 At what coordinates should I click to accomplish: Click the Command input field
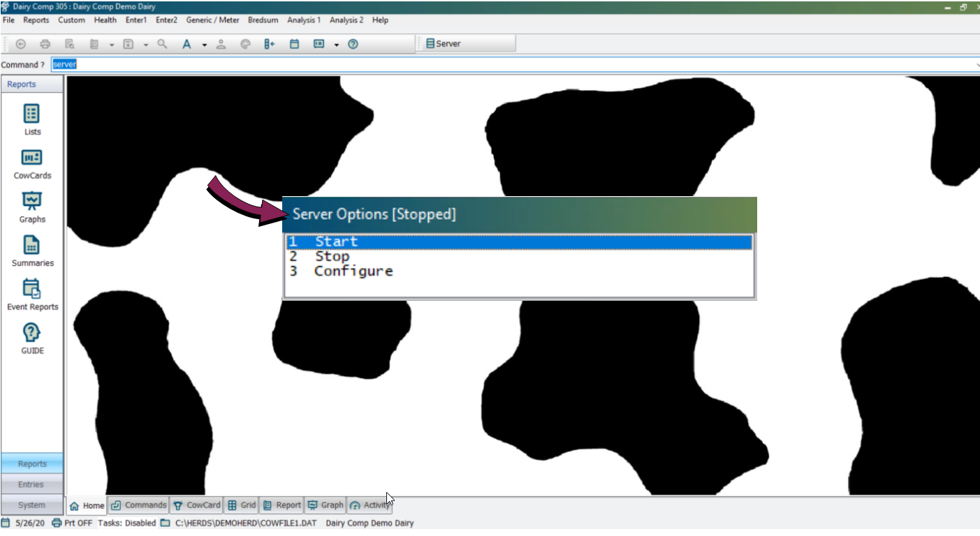point(515,65)
